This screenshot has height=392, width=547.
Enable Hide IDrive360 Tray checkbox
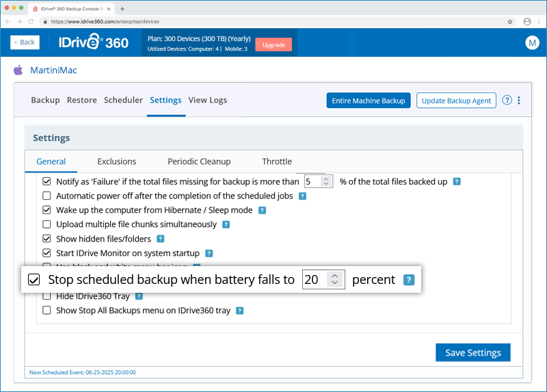[x=46, y=296]
